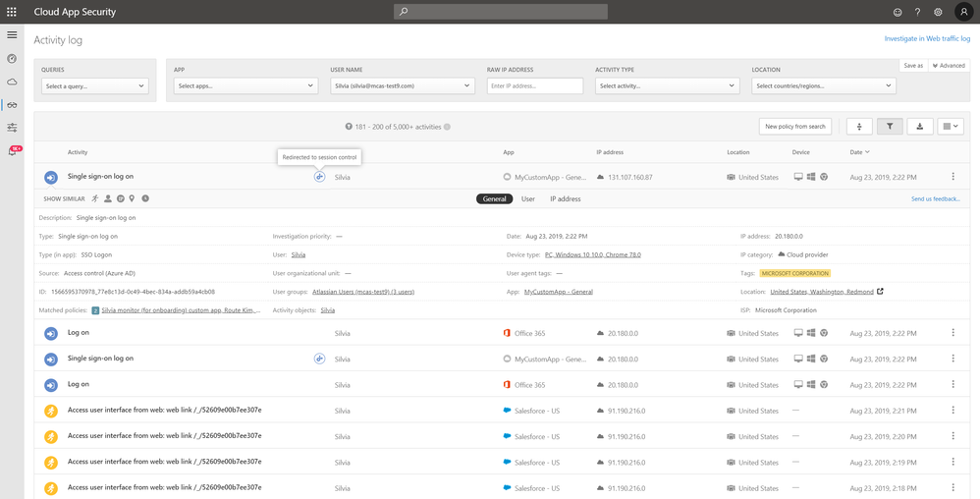980x499 pixels.
Task: Show similar activities by time clock icon
Action: (145, 198)
